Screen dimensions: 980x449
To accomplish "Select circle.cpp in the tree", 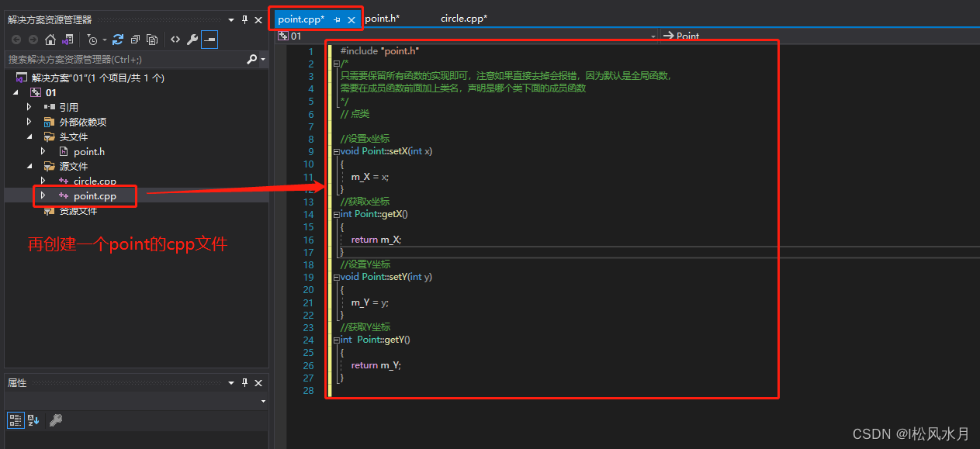I will [x=95, y=181].
